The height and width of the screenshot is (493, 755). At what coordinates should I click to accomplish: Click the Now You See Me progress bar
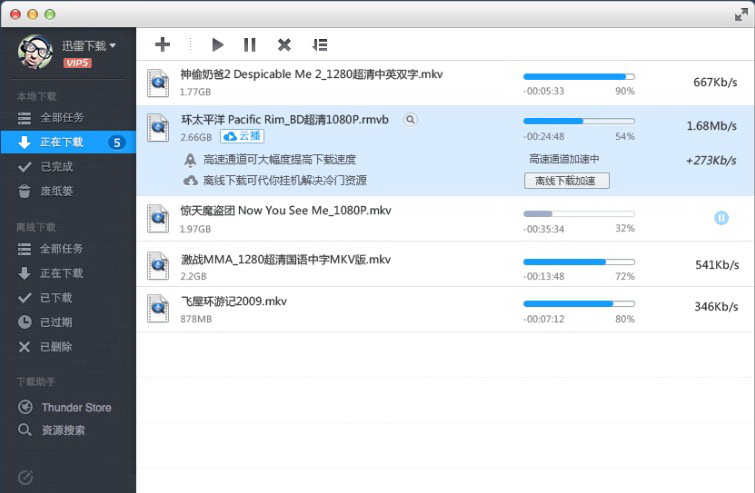pyautogui.click(x=579, y=214)
